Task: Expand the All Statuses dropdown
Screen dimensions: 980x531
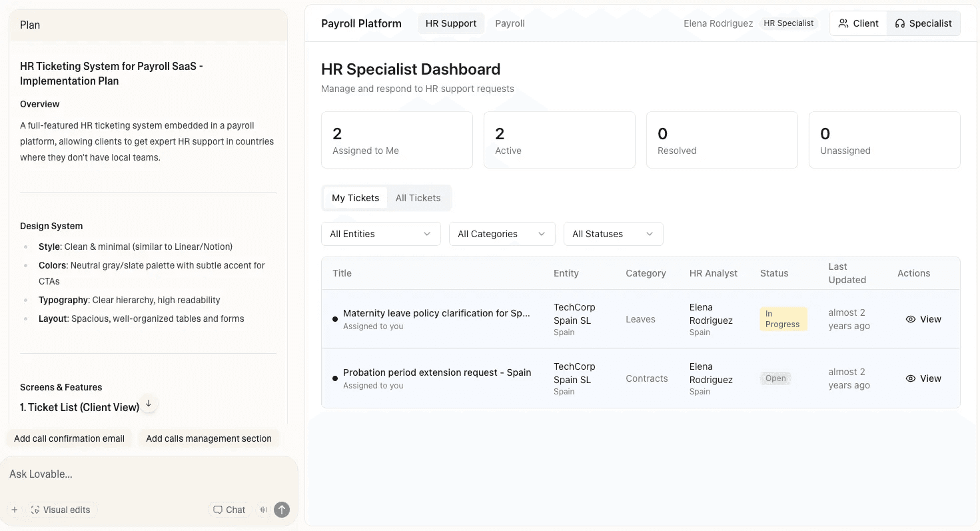Action: [x=613, y=234]
